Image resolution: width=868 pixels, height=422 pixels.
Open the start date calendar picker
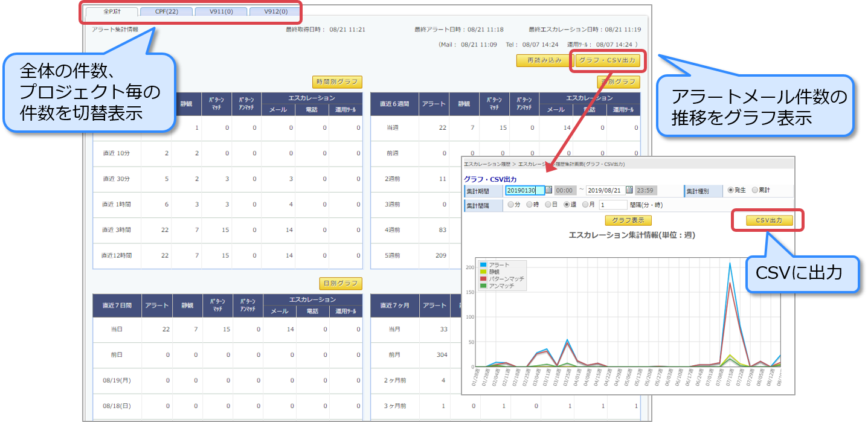(549, 190)
